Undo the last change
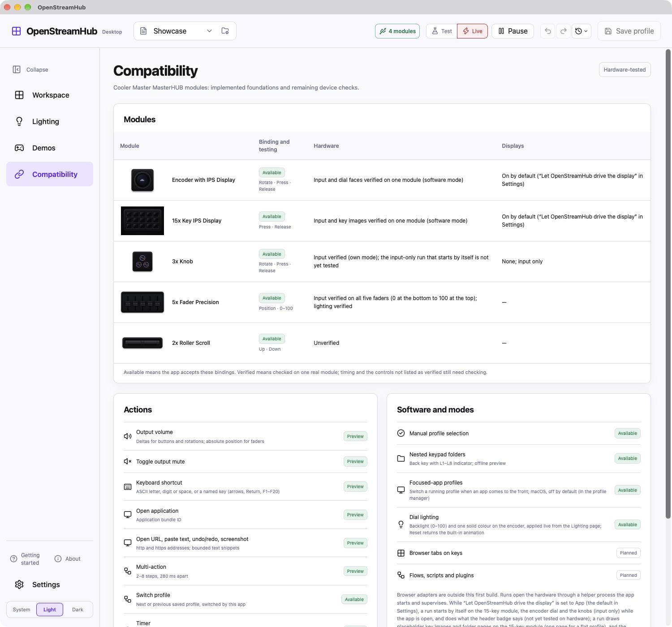The height and width of the screenshot is (627, 672). (548, 31)
